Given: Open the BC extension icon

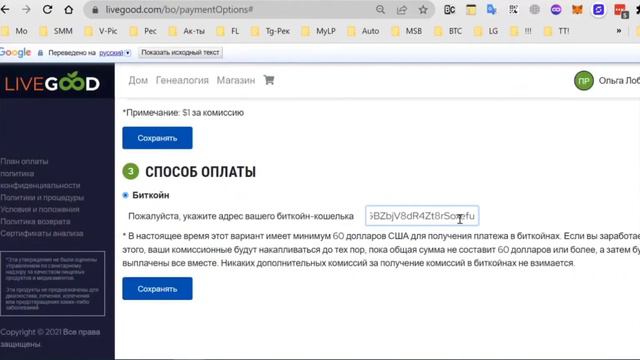Looking at the screenshot, I should coord(449,9).
